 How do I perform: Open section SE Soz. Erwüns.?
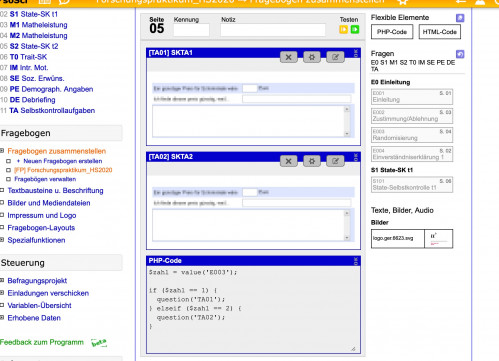pos(37,78)
